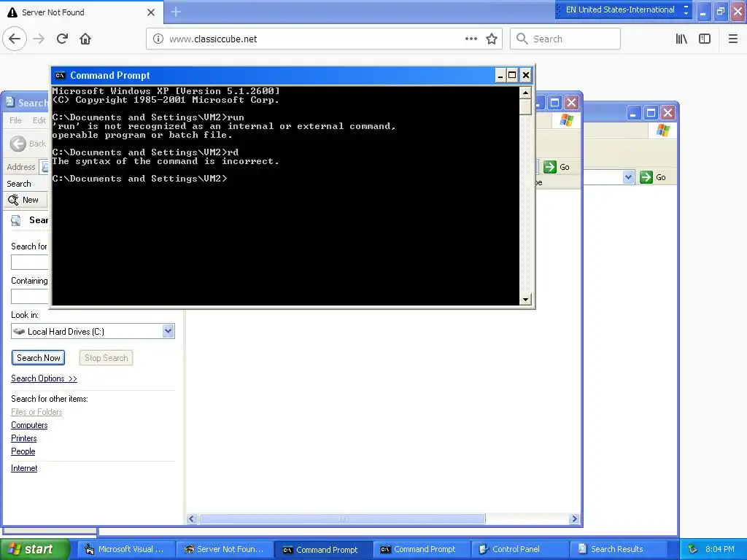Click Back button in Search Results window
The image size is (747, 560).
point(28,144)
